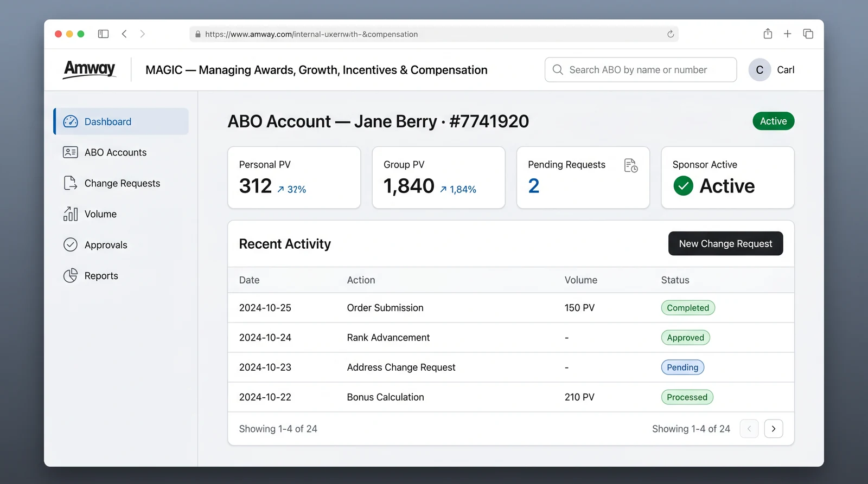Click the Date column header
Screen dimensions: 868x484
[249, 280]
